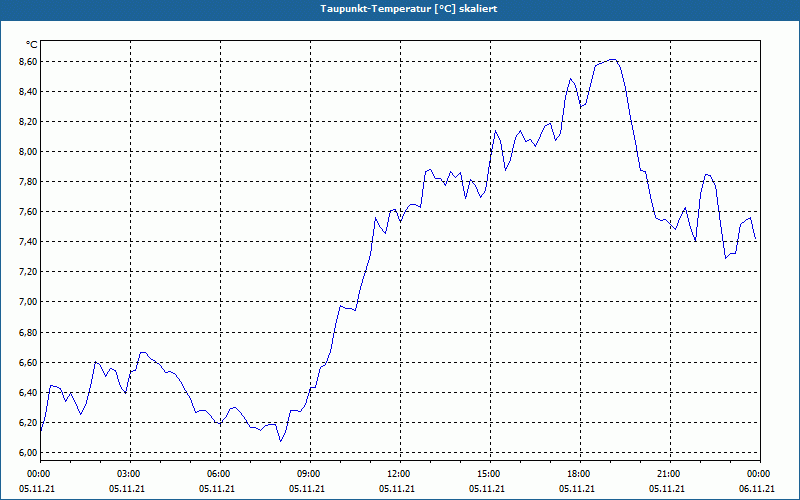Click the y-axis value '8,60'
The height and width of the screenshot is (500, 800).
coord(29,62)
